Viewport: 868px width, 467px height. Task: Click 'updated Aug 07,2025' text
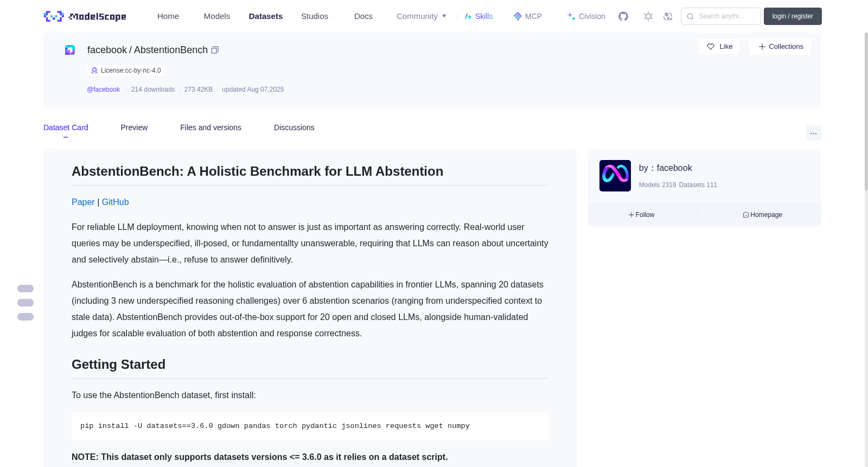pos(253,89)
